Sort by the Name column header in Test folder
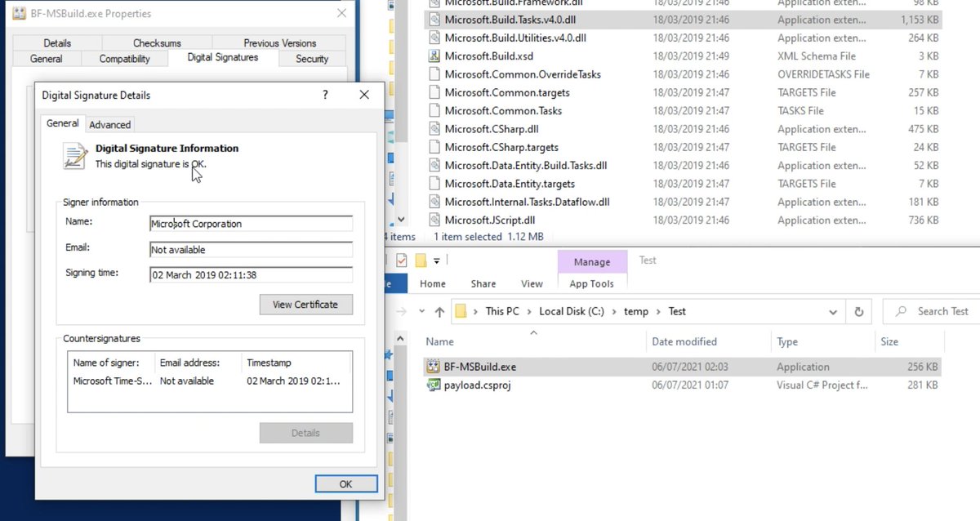980x521 pixels. point(535,341)
